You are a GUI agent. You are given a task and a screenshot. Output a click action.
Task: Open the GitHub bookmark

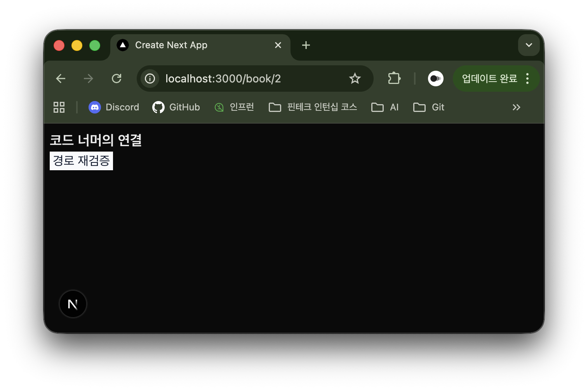[176, 107]
